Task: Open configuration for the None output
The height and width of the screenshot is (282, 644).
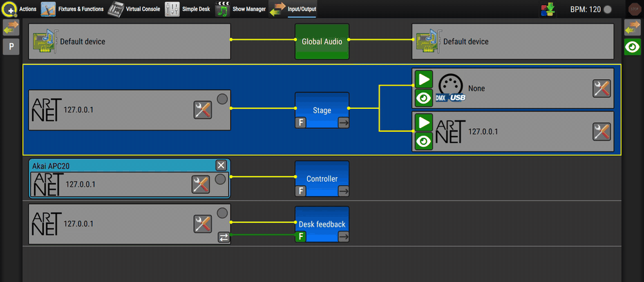Action: [601, 88]
